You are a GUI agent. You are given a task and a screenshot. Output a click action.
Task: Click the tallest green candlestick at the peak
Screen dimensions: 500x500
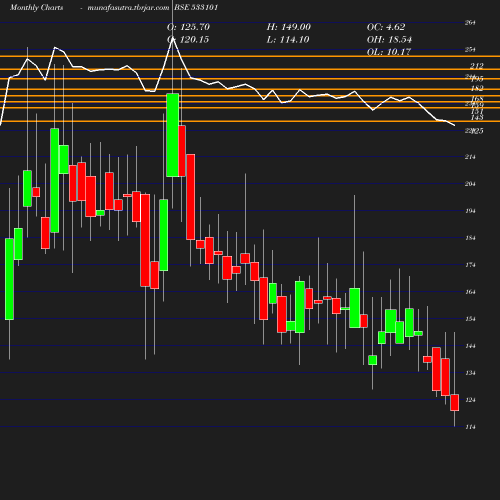pos(173,135)
